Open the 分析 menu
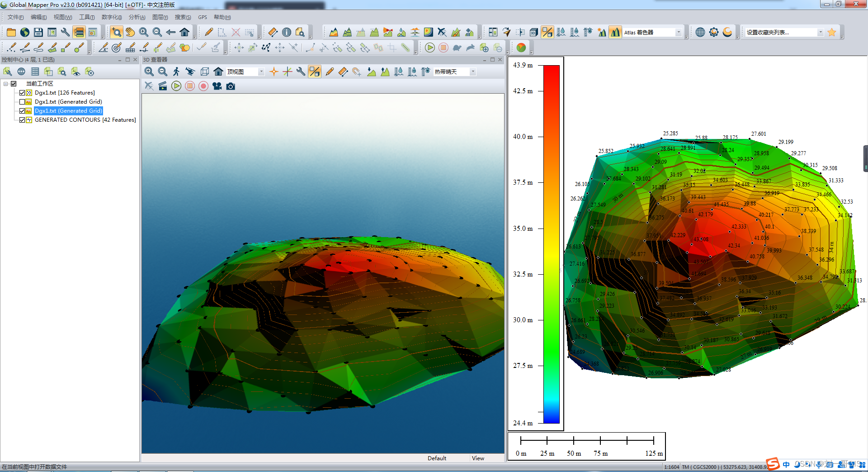 (x=137, y=17)
